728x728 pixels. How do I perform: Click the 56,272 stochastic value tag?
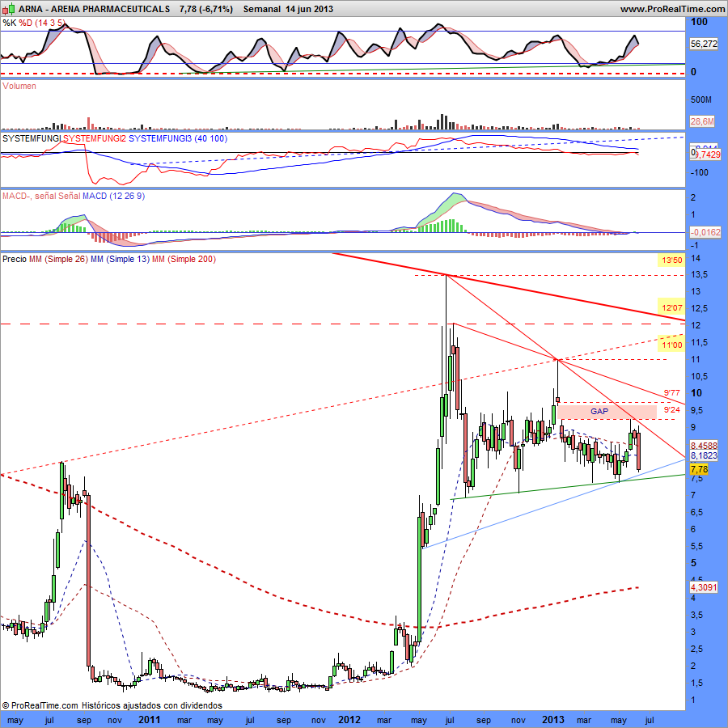click(x=704, y=44)
